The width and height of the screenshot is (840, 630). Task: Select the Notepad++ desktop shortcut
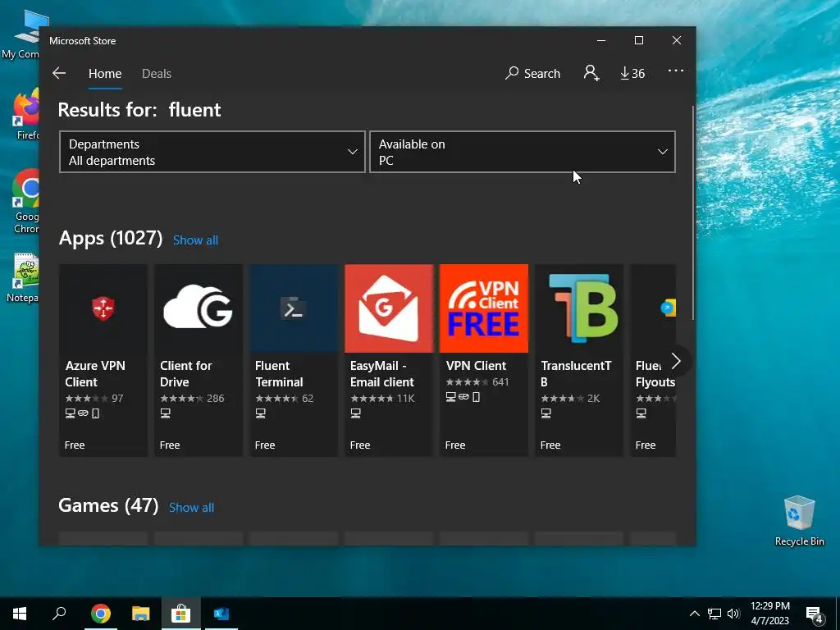click(x=25, y=278)
